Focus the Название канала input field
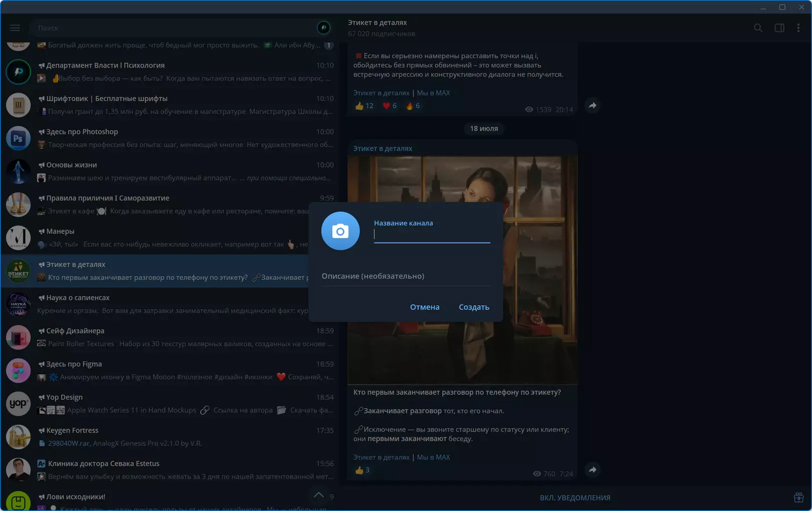 [432, 234]
